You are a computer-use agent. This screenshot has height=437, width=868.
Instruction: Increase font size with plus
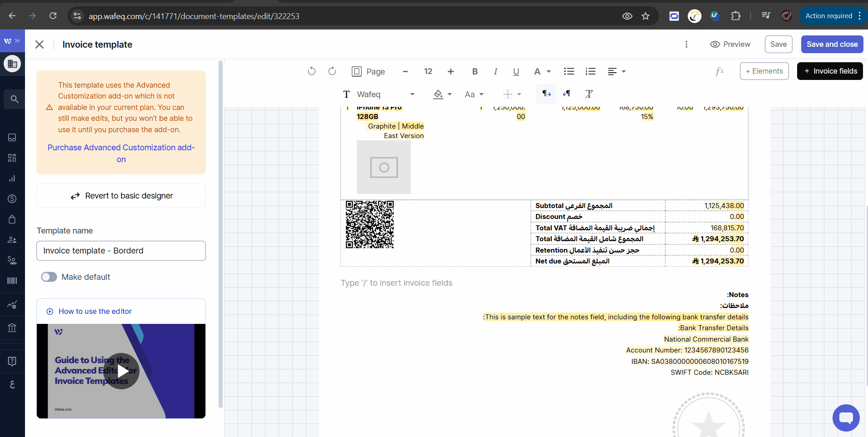[451, 71]
